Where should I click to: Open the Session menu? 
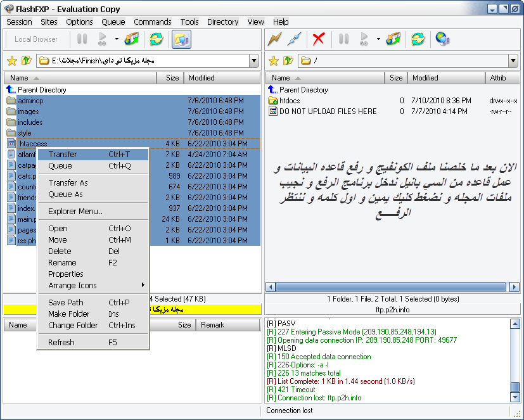click(19, 22)
